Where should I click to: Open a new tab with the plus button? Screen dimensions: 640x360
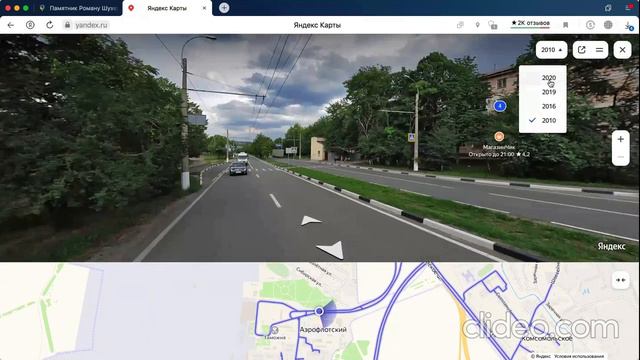pyautogui.click(x=224, y=8)
